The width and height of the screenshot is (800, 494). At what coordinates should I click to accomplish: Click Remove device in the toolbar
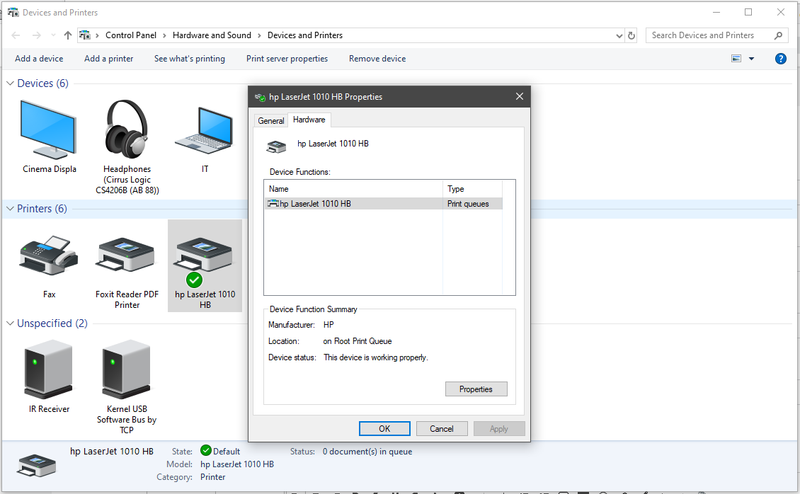point(377,59)
